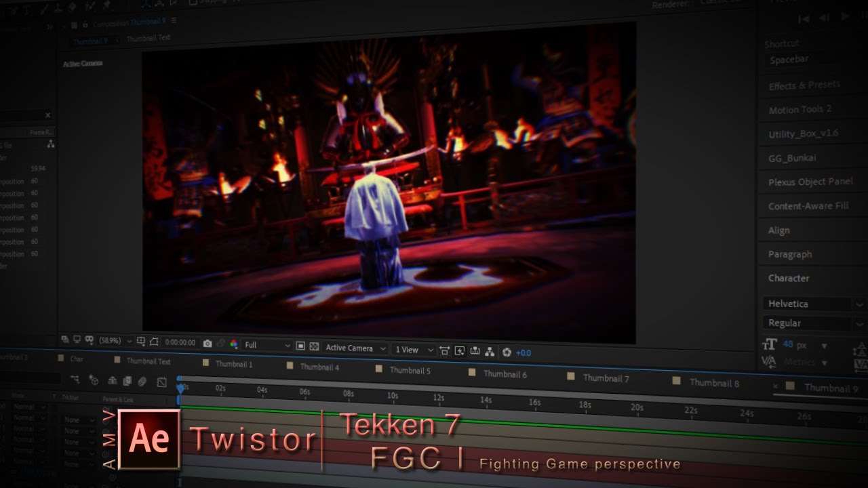This screenshot has height=488, width=868.
Task: Click the choose grid and guide options icon
Action: pos(140,341)
